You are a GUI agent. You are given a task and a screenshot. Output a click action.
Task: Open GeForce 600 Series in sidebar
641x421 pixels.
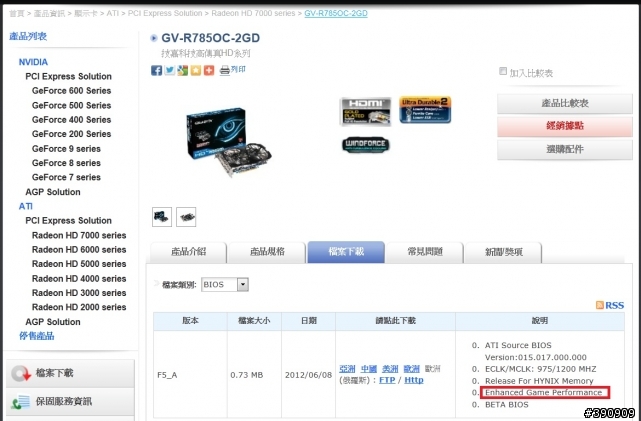tap(72, 91)
